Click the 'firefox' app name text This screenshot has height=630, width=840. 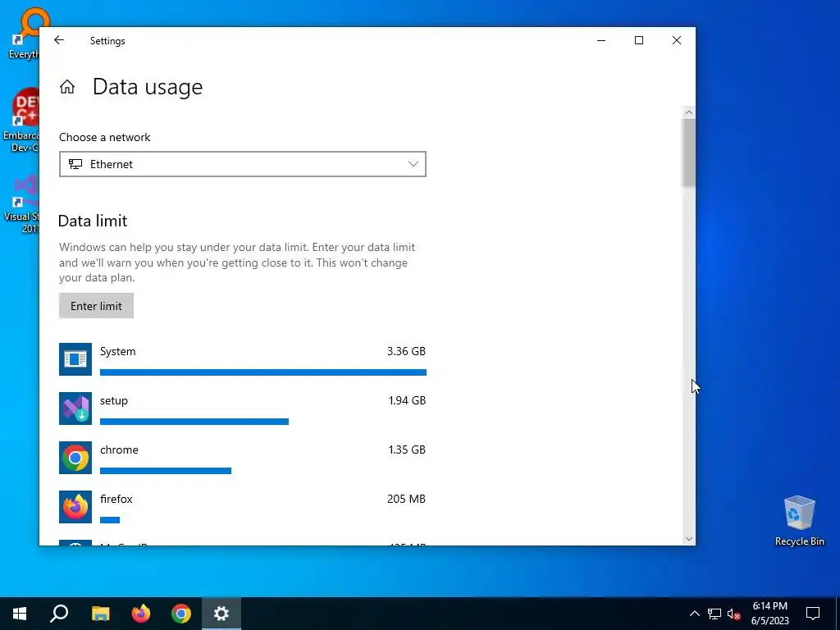click(x=116, y=500)
